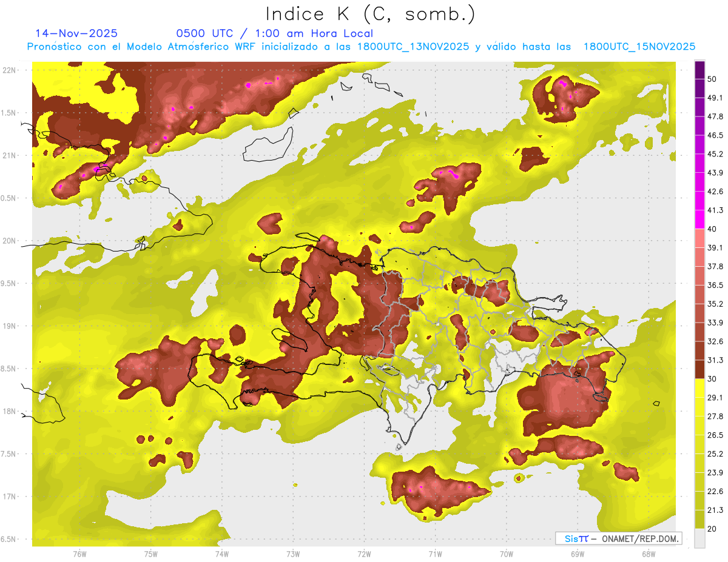Viewport: 728px width, 562px height.
Task: Click the legend value '43.9'
Action: coord(715,173)
